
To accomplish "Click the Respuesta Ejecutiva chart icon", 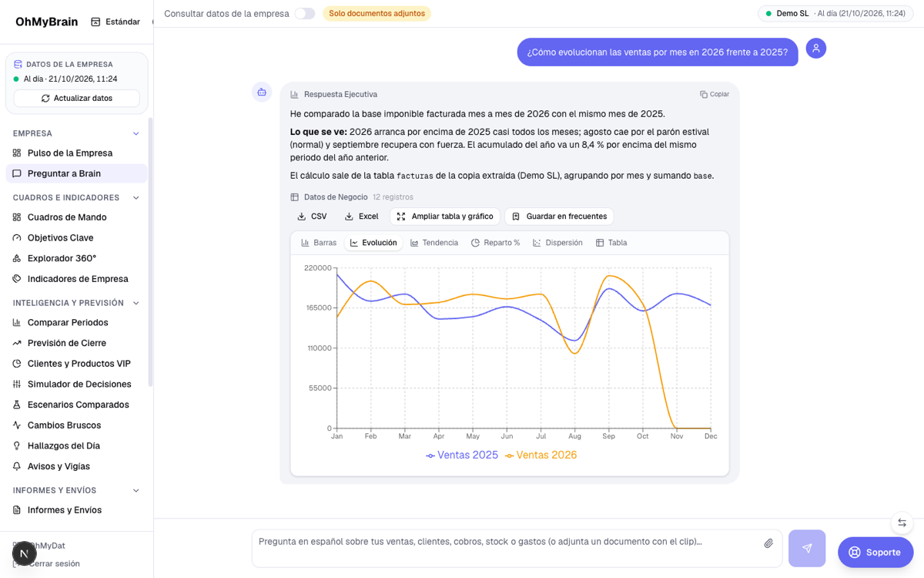I will (294, 95).
